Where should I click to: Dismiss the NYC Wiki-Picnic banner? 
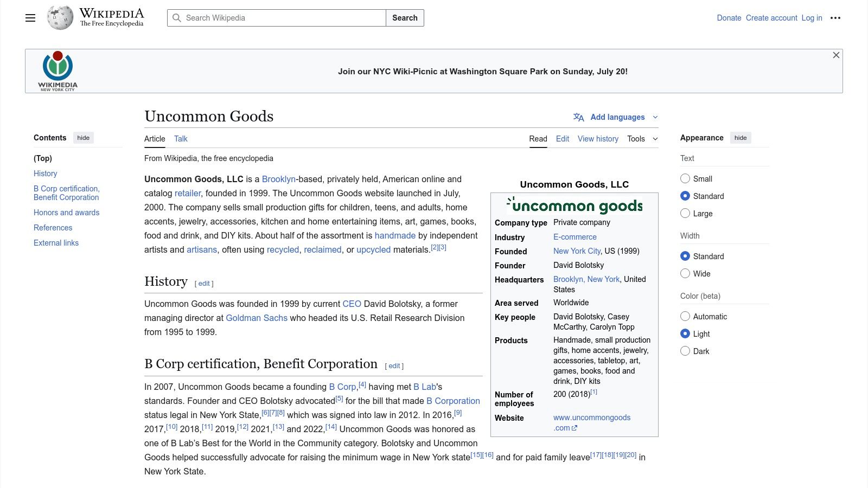click(x=836, y=55)
